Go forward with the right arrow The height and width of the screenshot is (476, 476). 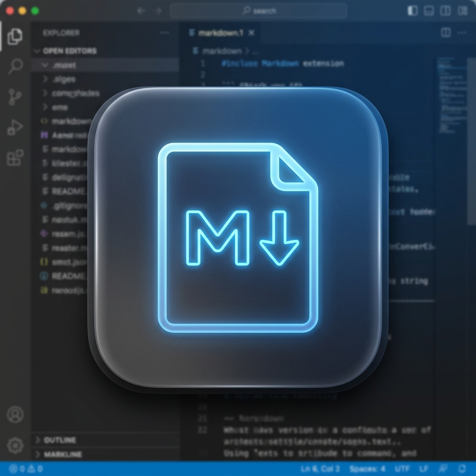coord(158,11)
